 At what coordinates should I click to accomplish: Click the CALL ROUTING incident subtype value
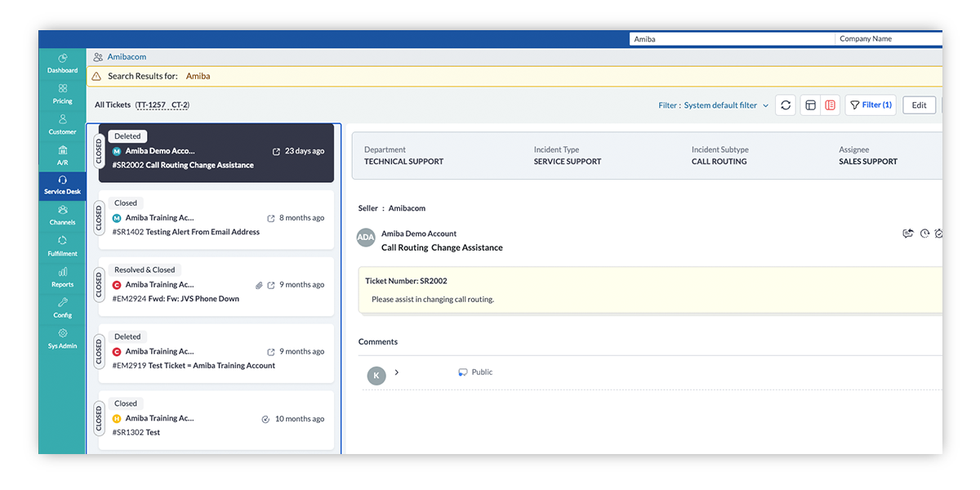coord(719,162)
